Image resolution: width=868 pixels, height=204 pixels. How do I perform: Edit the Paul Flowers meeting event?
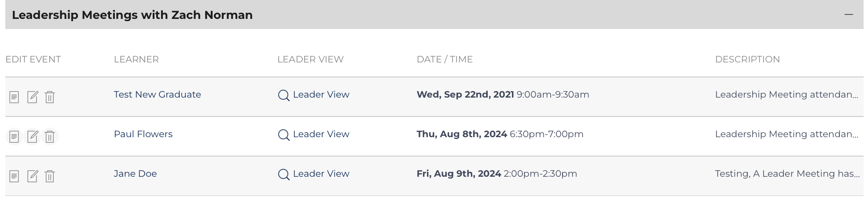pos(32,136)
